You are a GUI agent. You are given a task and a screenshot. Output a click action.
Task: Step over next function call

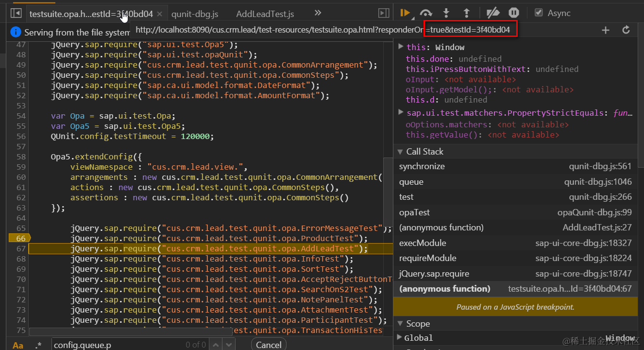[x=426, y=13]
